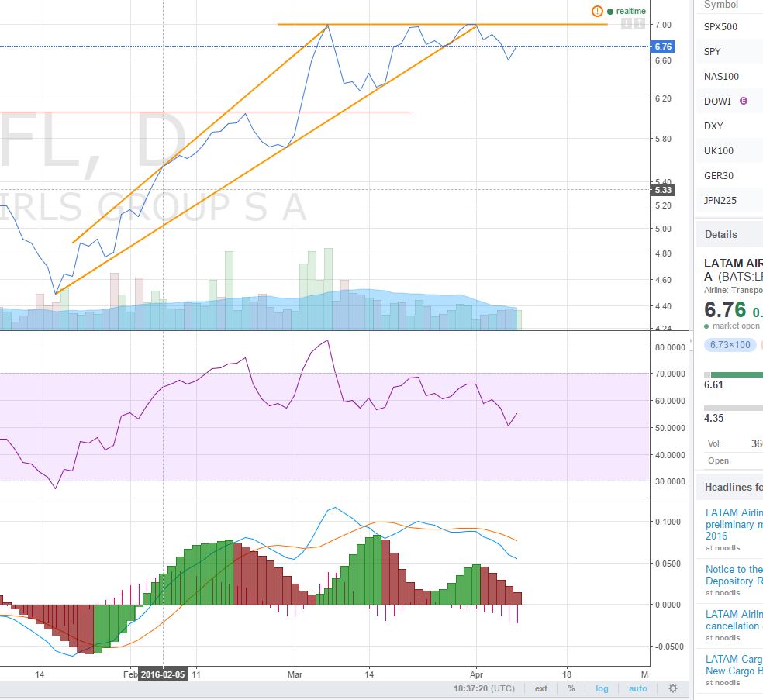Screen dimensions: 763x700
Task: Click the Vol: label in Details
Action: coord(714,443)
